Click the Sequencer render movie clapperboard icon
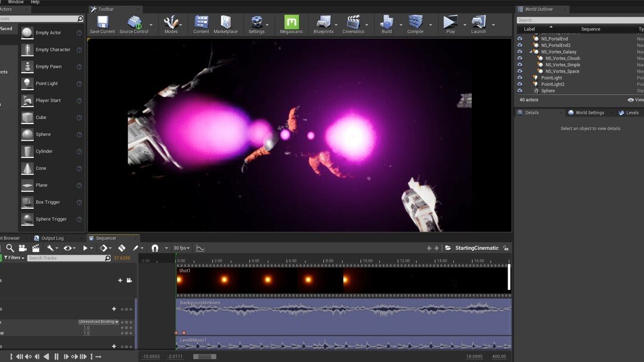The height and width of the screenshot is (362, 644). pos(36,248)
